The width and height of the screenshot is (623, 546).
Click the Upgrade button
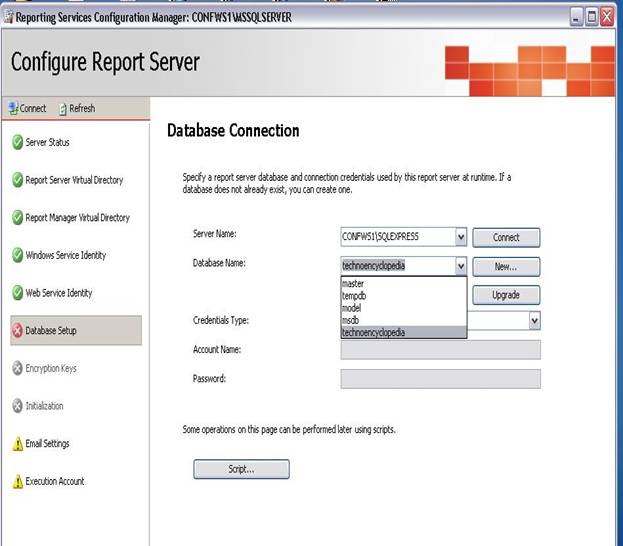[505, 296]
